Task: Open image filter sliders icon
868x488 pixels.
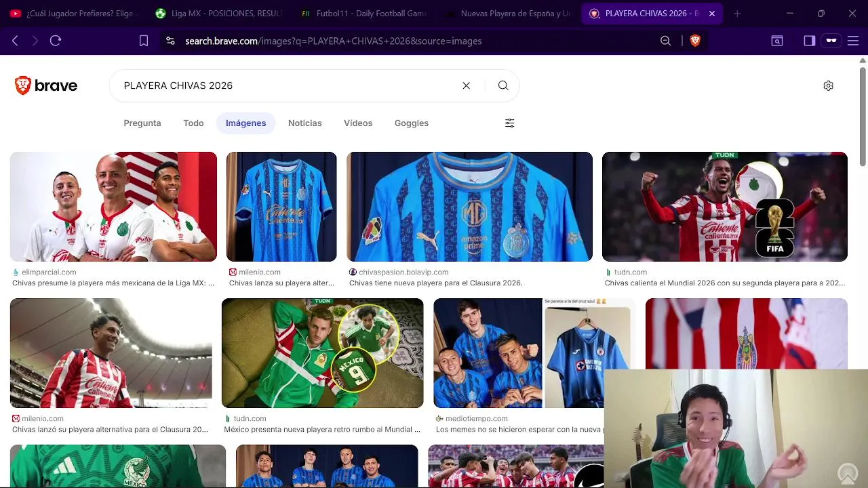Action: pos(510,123)
